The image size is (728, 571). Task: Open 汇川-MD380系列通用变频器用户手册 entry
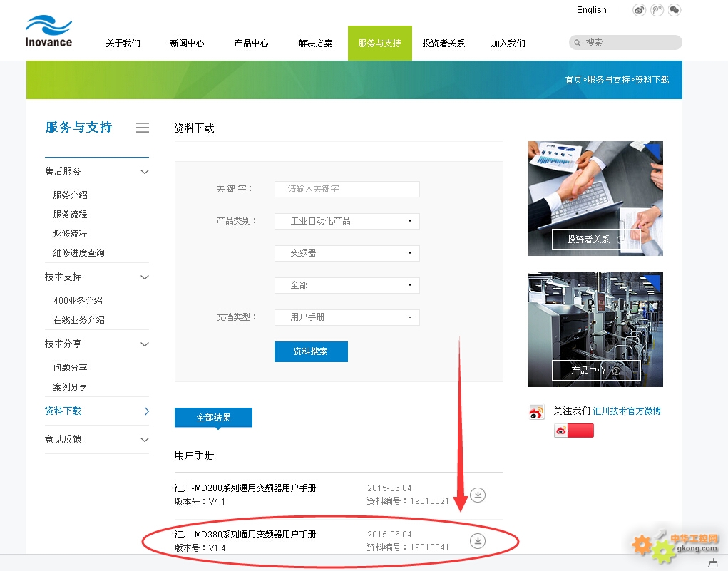click(x=245, y=535)
